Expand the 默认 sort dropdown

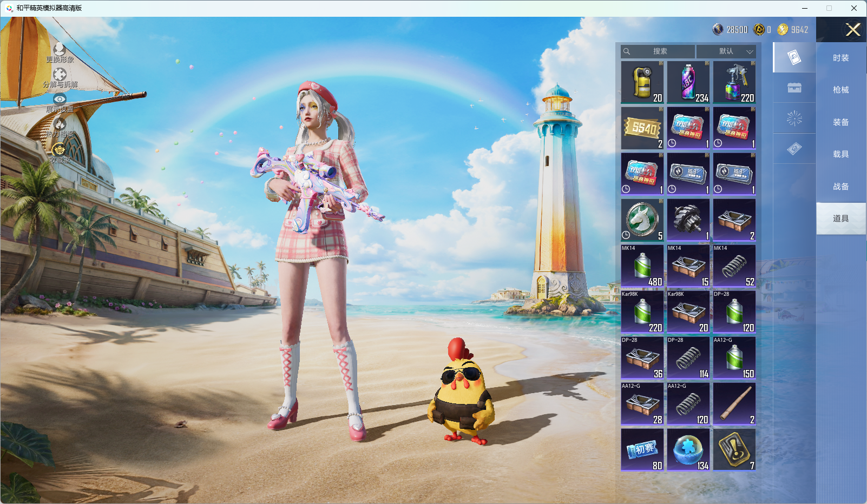[x=726, y=51]
